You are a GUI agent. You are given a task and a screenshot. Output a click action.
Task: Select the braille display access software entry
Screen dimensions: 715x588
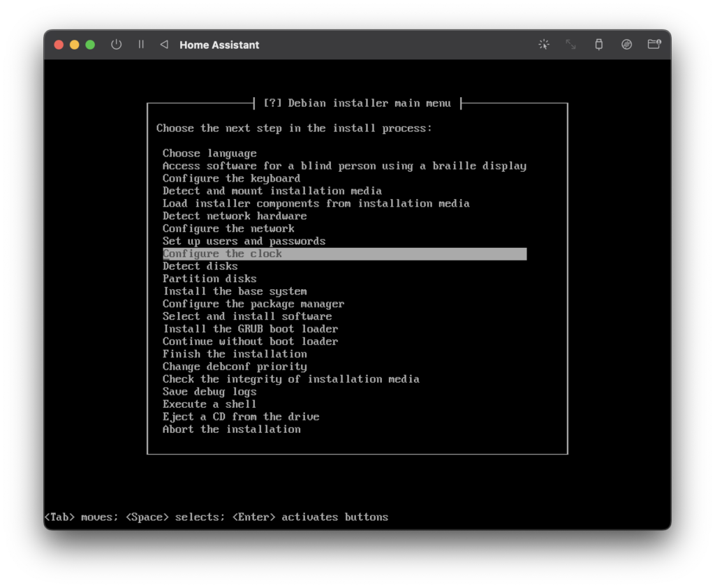point(344,166)
